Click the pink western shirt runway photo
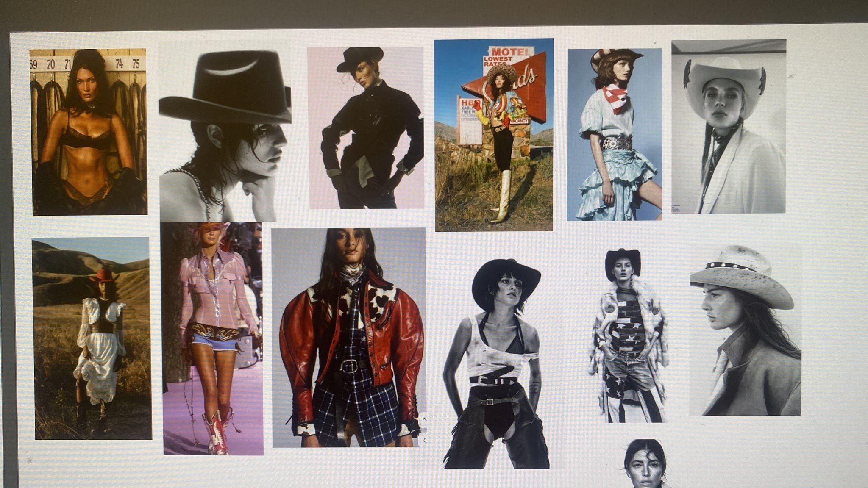 pos(213,339)
